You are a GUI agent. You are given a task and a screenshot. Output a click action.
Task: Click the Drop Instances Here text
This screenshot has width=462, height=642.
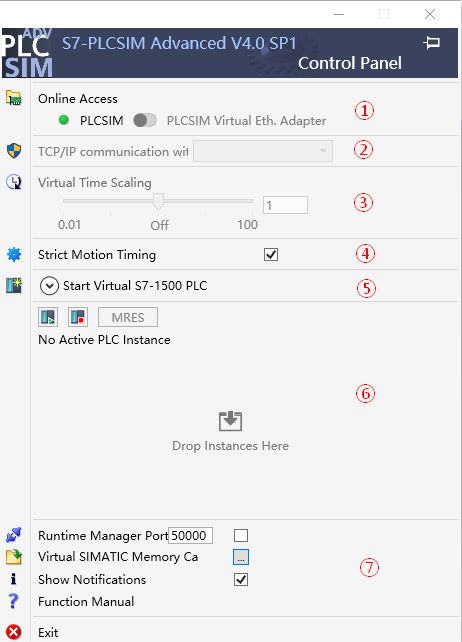[x=231, y=445]
